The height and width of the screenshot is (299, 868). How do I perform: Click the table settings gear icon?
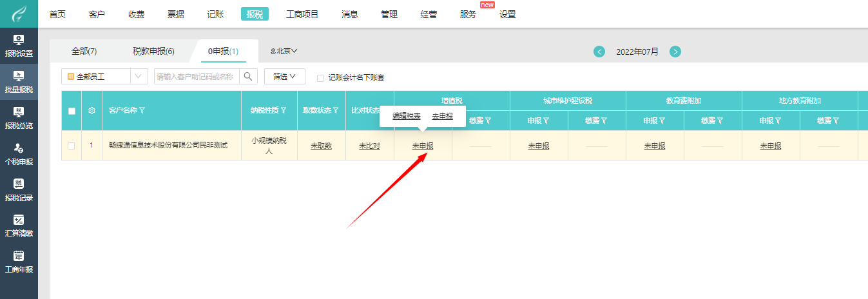pos(92,111)
